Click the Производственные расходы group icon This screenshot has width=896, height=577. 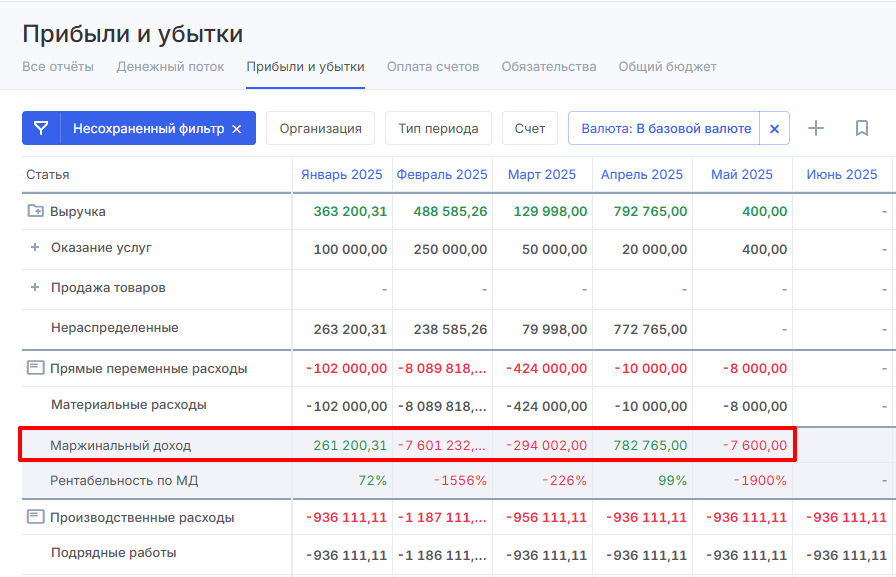coord(36,517)
